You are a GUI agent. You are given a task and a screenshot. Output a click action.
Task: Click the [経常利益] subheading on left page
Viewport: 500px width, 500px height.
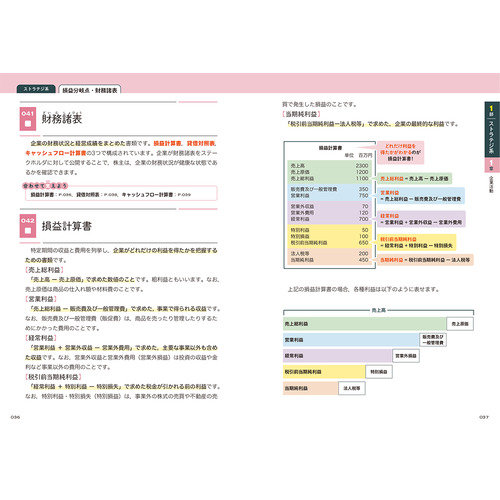41,338
